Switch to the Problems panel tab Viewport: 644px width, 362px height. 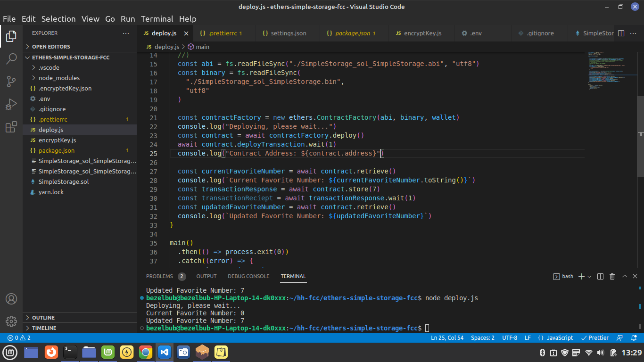[x=165, y=276]
